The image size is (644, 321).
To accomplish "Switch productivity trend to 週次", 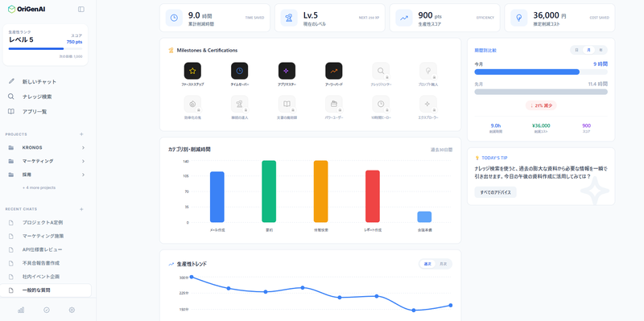I will pos(427,264).
